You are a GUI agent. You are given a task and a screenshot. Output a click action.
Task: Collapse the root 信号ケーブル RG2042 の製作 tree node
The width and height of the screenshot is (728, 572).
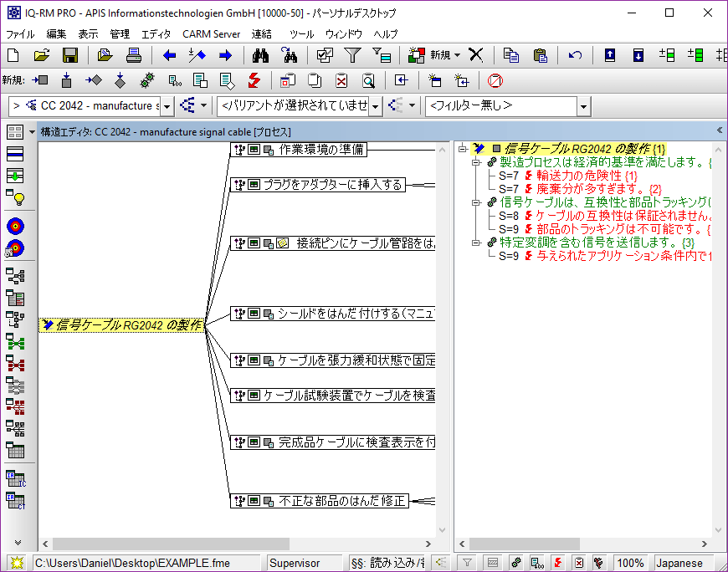point(463,149)
